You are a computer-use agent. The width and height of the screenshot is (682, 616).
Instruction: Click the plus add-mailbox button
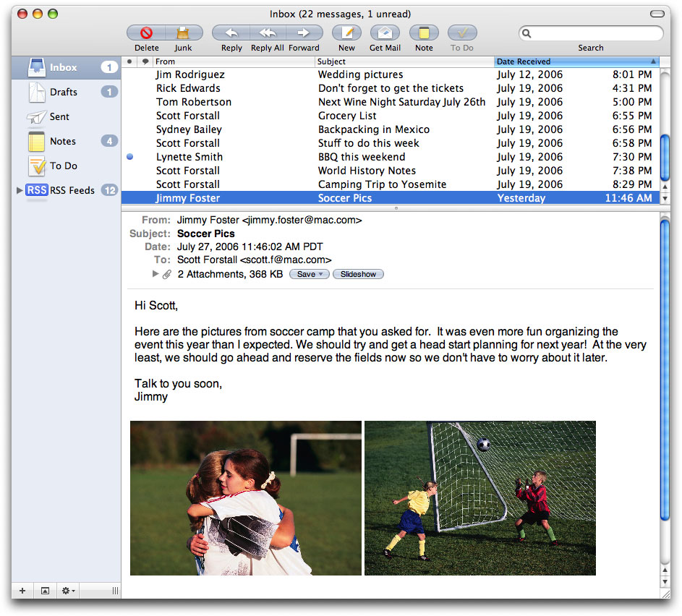tap(22, 591)
